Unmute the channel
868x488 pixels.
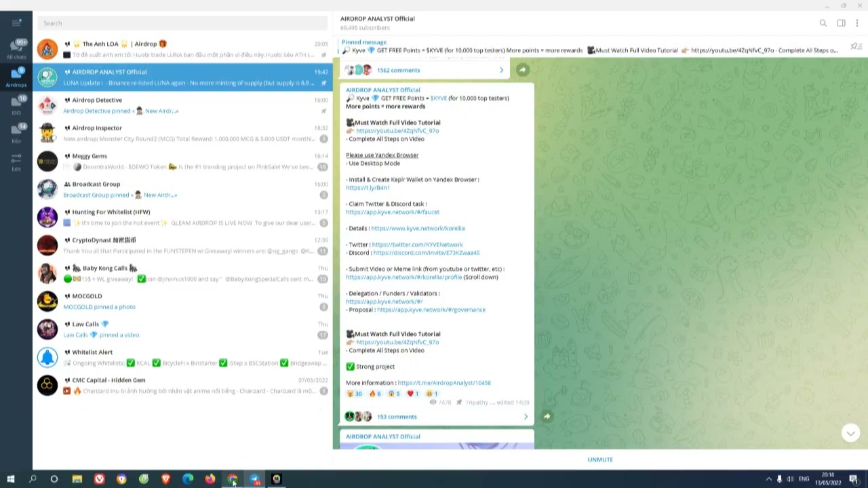(x=600, y=460)
